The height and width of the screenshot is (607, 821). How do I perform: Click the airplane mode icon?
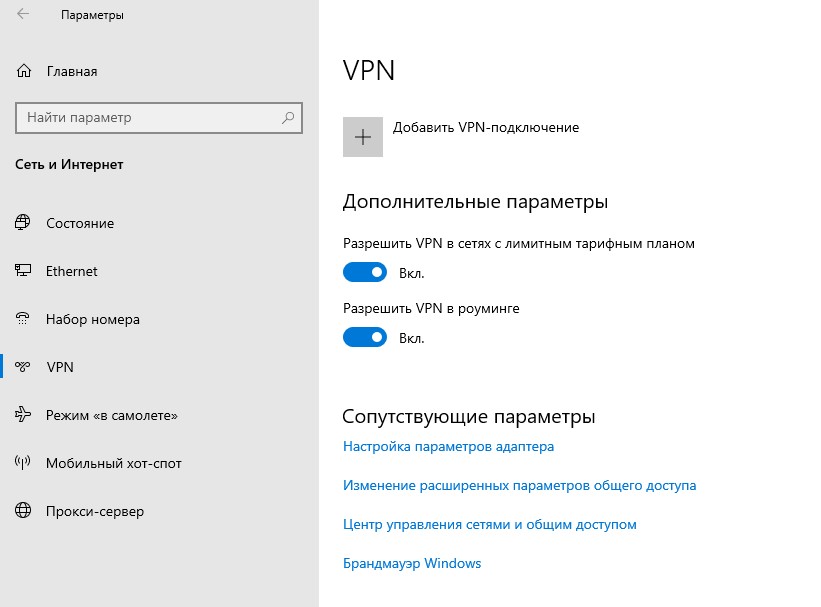click(x=23, y=414)
